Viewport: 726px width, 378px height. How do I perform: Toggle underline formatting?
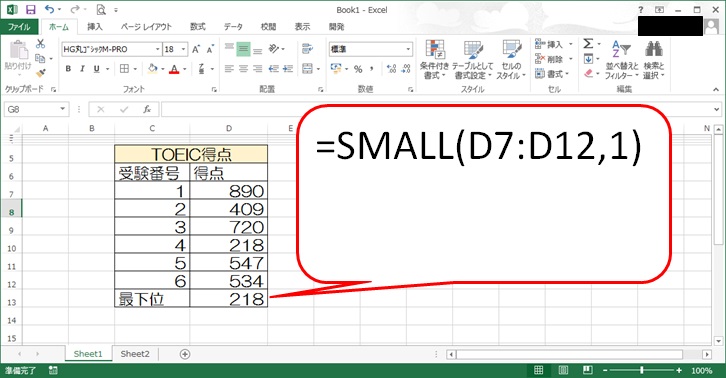pyautogui.click(x=96, y=69)
